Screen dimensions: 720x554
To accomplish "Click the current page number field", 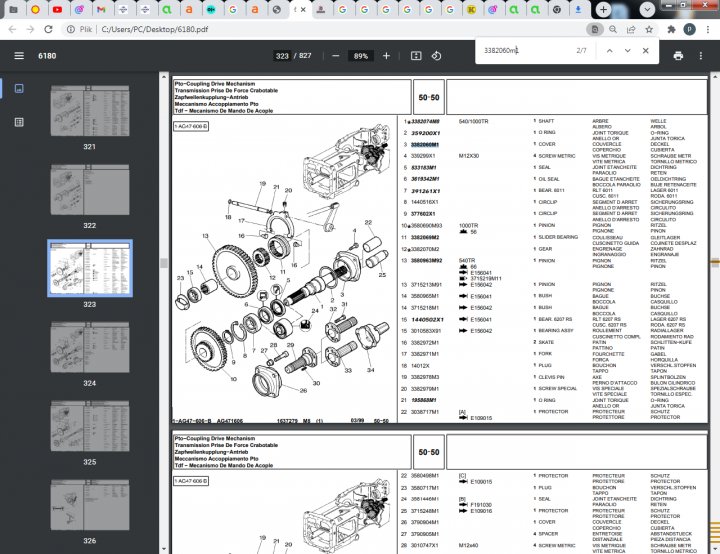I will click(282, 56).
